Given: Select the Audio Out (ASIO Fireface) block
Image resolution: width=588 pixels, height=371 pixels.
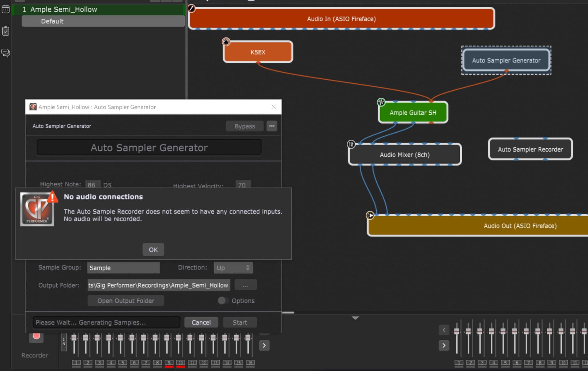Looking at the screenshot, I should (478, 225).
